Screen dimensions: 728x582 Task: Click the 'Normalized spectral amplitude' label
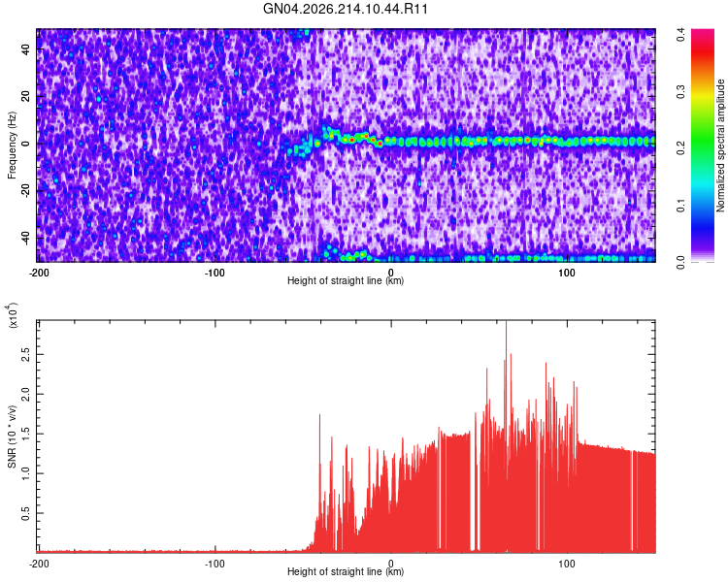720,145
